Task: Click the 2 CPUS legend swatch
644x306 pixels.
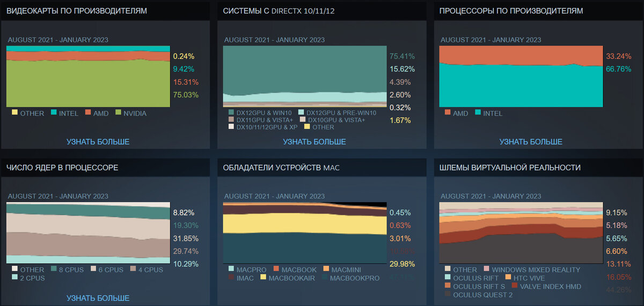Action: point(14,278)
